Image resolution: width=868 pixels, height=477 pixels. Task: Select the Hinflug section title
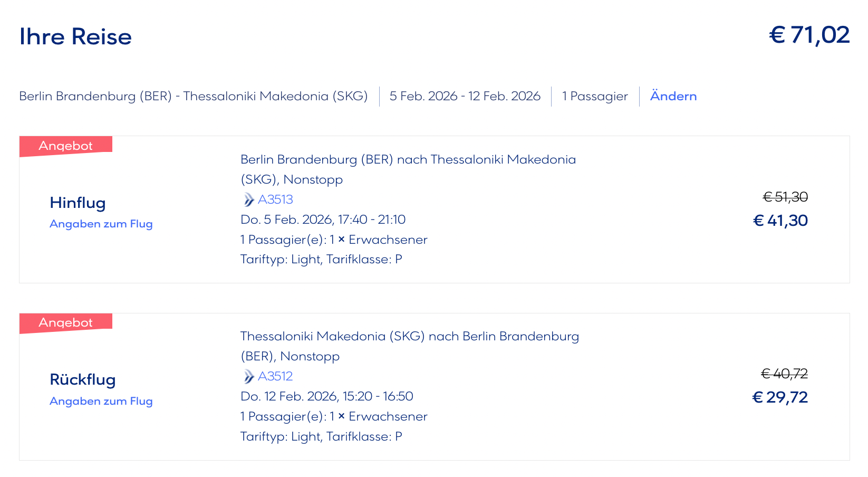pyautogui.click(x=78, y=203)
